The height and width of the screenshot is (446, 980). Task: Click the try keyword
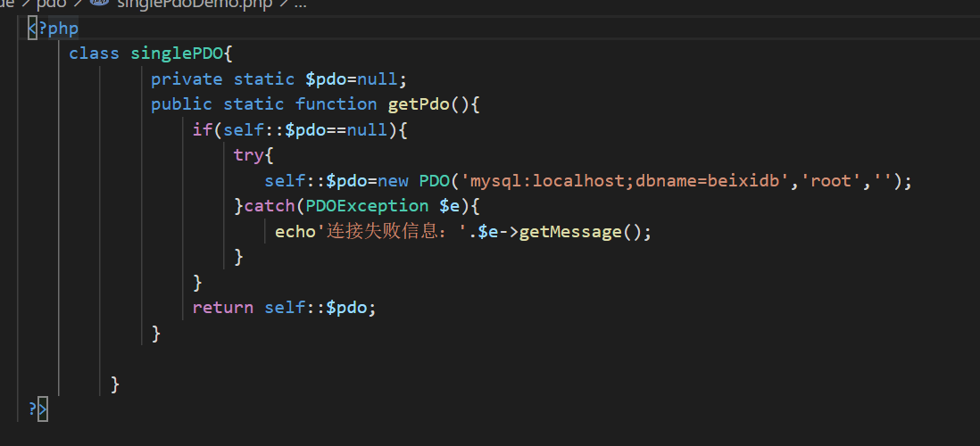point(249,155)
